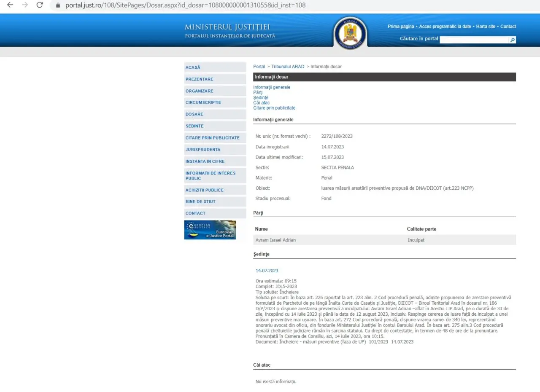Click the browser address bar URL
The height and width of the screenshot is (392, 540).
click(x=186, y=5)
